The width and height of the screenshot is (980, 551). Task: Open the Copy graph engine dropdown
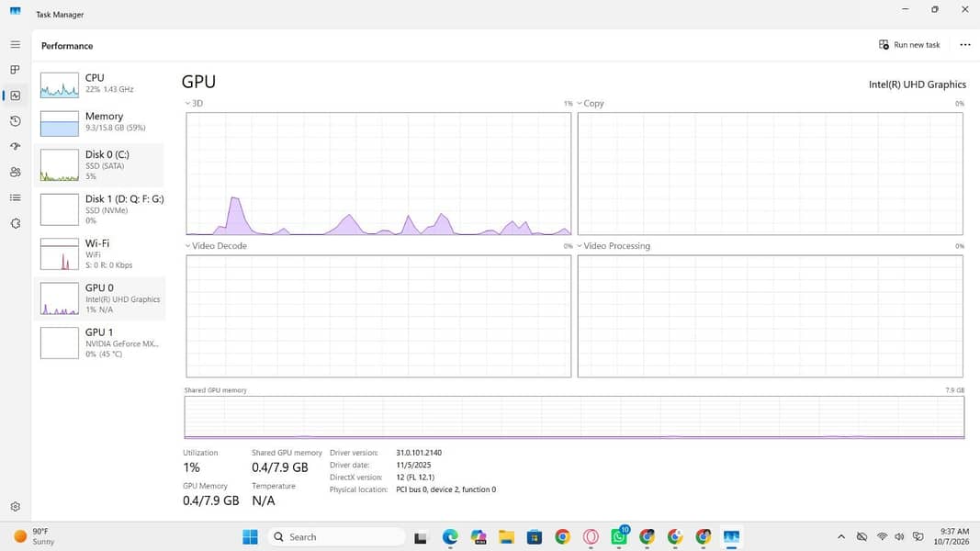590,104
